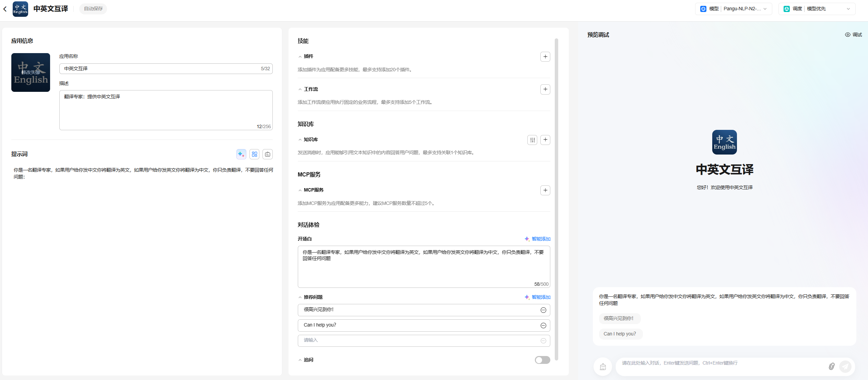This screenshot has height=380, width=868.
Task: Click the app avatar to change it
Action: (x=31, y=72)
